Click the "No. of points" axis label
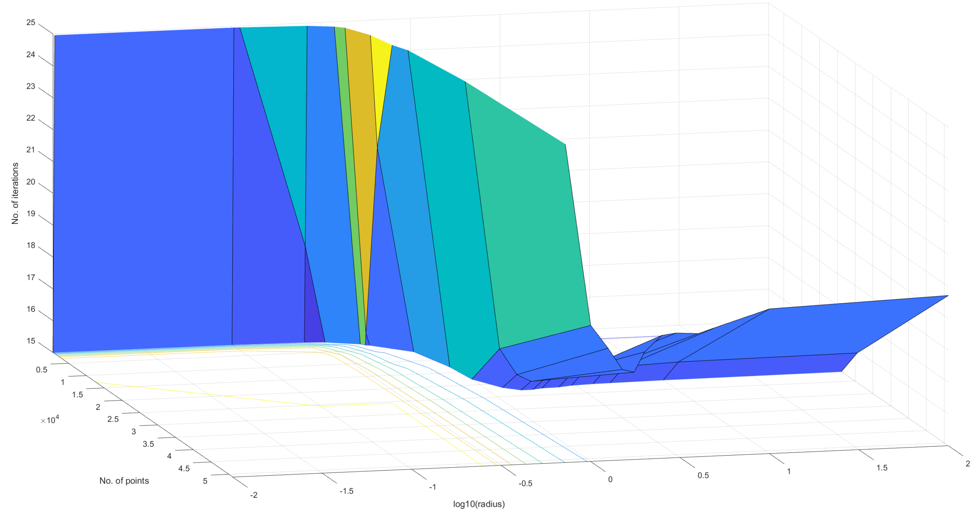Image resolution: width=980 pixels, height=523 pixels. point(124,481)
